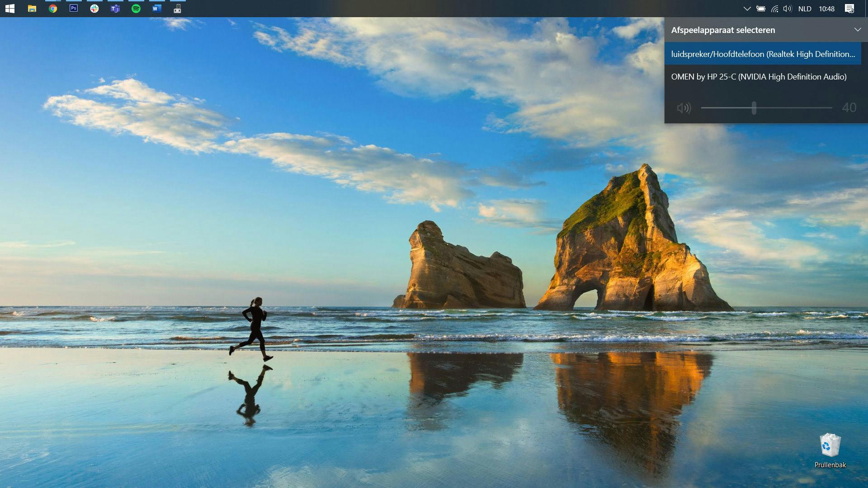Open Spotify from the taskbar
The width and height of the screenshot is (868, 488).
[x=136, y=9]
